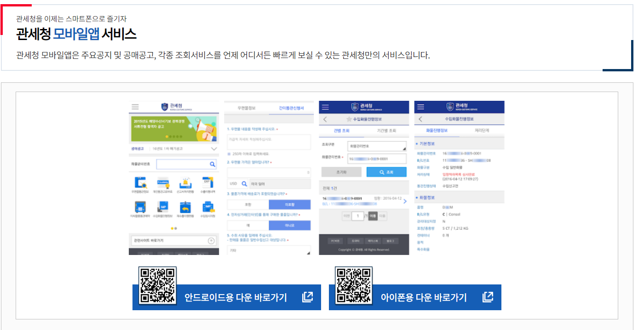Open the 재수출이행현황 icon
Viewport: 644px width, 330px height.
point(185,207)
